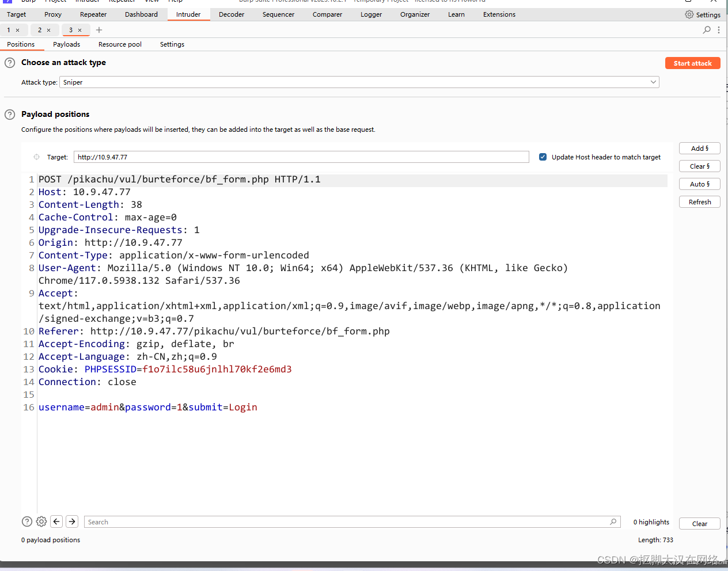Open the Decoder tab
The image size is (728, 571).
[x=232, y=14]
